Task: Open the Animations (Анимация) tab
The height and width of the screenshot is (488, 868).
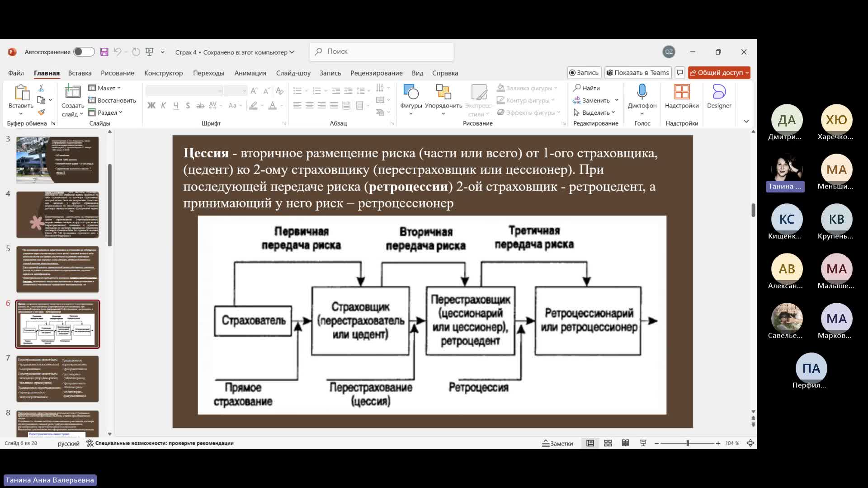Action: 250,73
